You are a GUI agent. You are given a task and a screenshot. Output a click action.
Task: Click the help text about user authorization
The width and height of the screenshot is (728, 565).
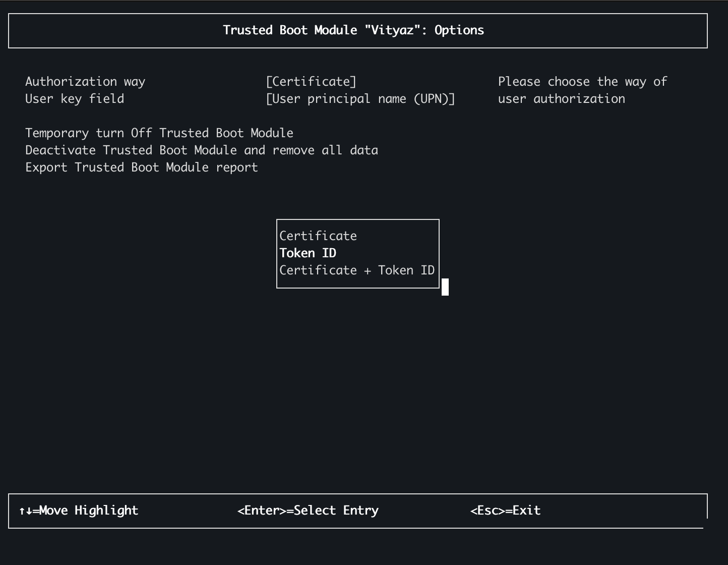(582, 90)
